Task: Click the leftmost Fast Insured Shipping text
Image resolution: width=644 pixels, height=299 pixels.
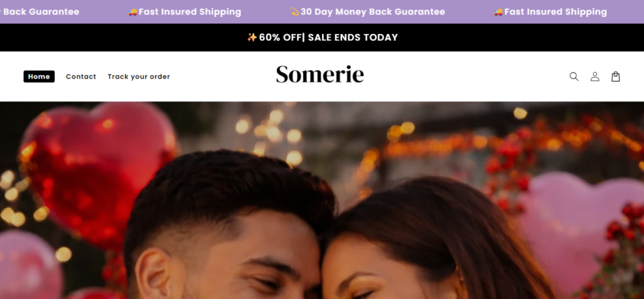Action: pyautogui.click(x=190, y=12)
